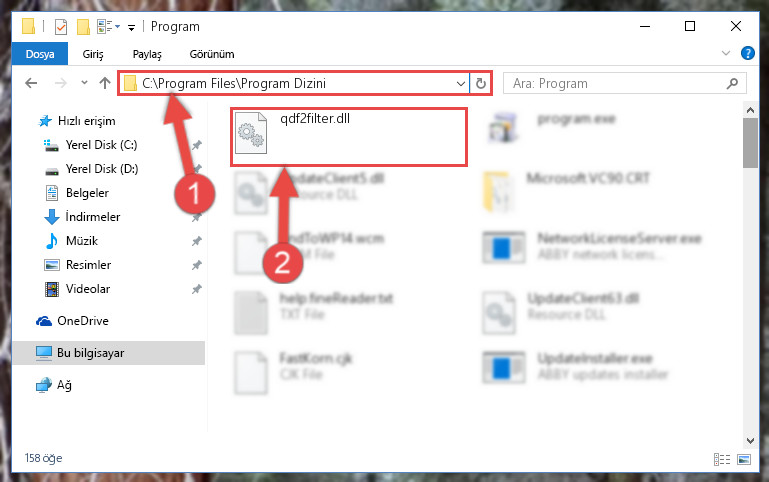Viewport: 769px width, 482px height.
Task: Open the Help question mark icon
Action: pos(747,53)
